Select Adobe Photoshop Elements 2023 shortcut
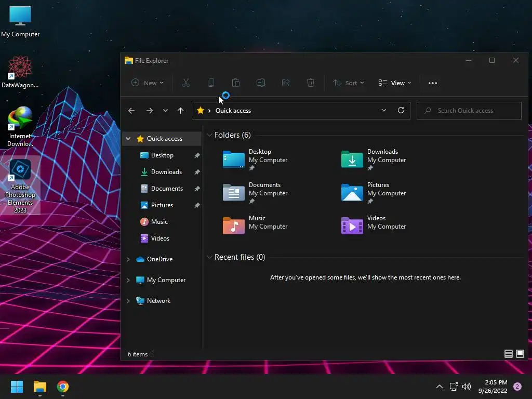The image size is (532, 399). tap(20, 185)
